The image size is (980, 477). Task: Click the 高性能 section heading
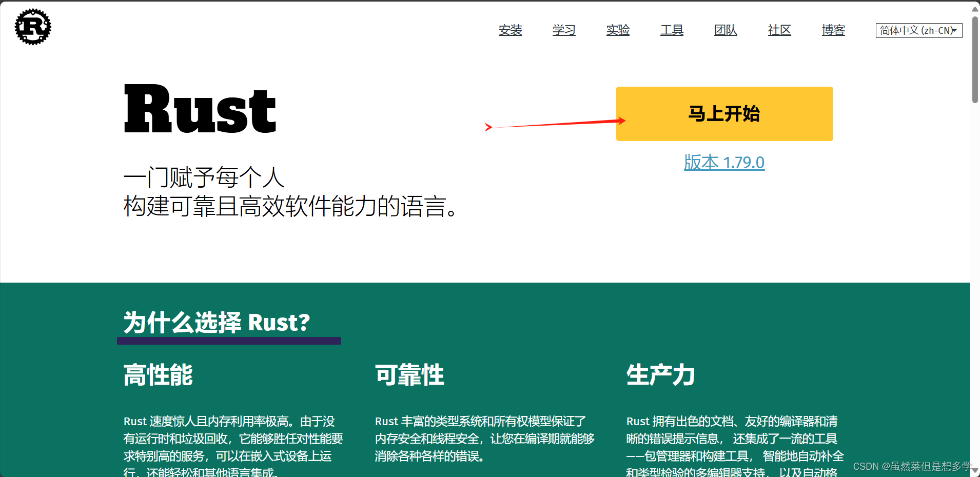pyautogui.click(x=158, y=375)
